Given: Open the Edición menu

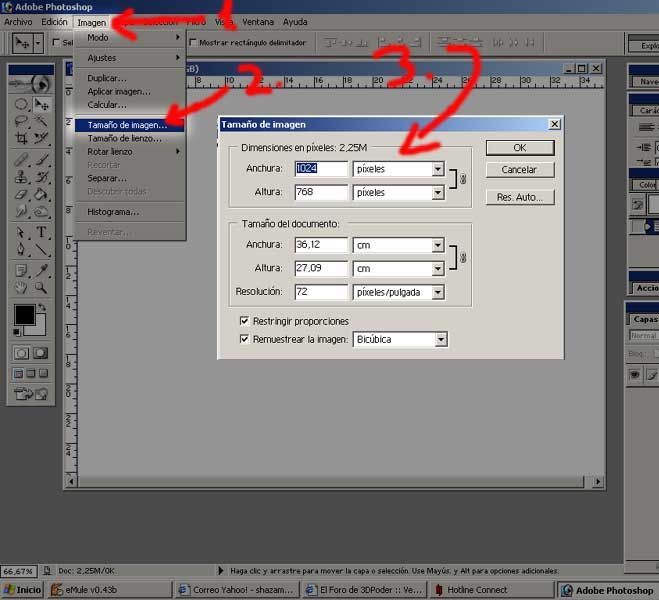Looking at the screenshot, I should (x=54, y=22).
